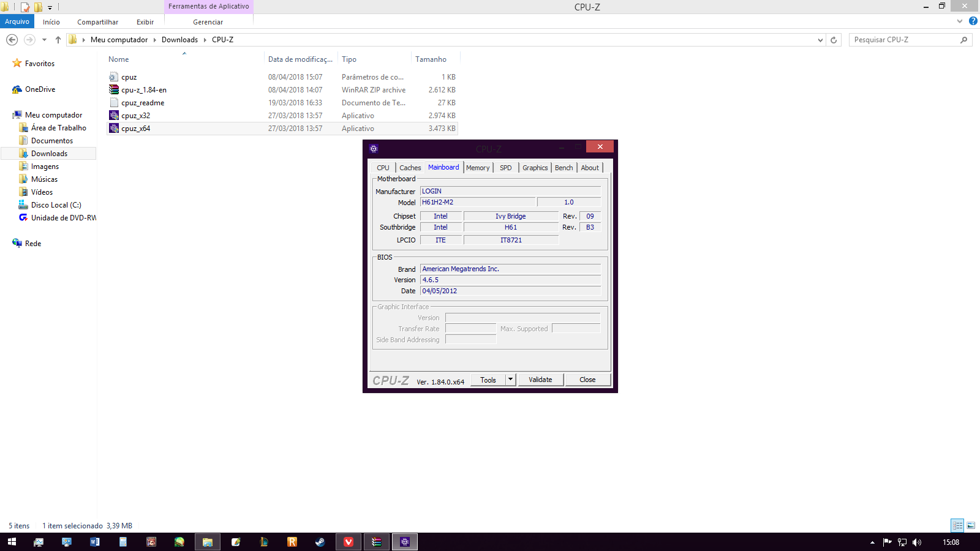Click the File Explorer taskbar icon

(208, 542)
